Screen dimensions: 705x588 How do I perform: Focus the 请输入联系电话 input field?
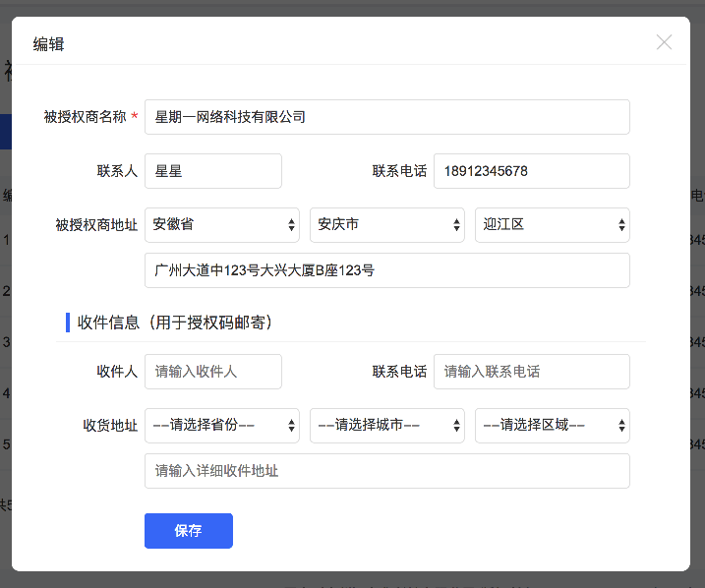click(531, 372)
